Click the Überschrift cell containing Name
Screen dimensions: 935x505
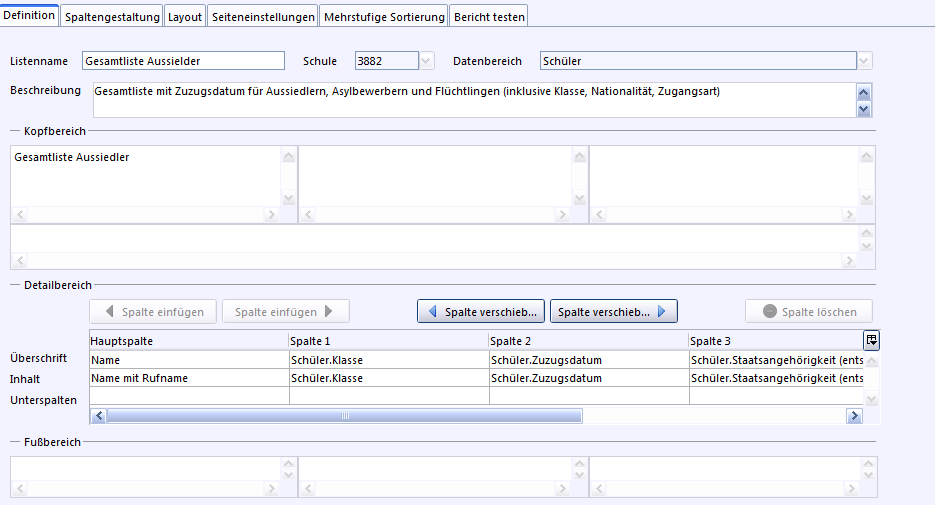tap(189, 360)
